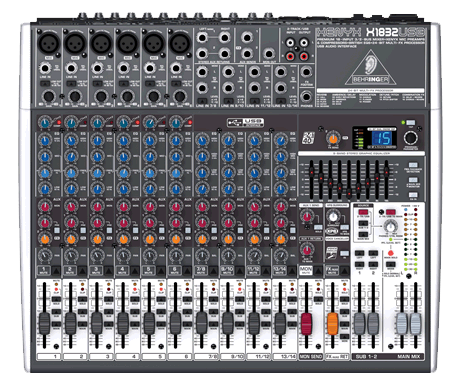Click the SUB 1-2 label strip
The image size is (461, 385).
366,356
